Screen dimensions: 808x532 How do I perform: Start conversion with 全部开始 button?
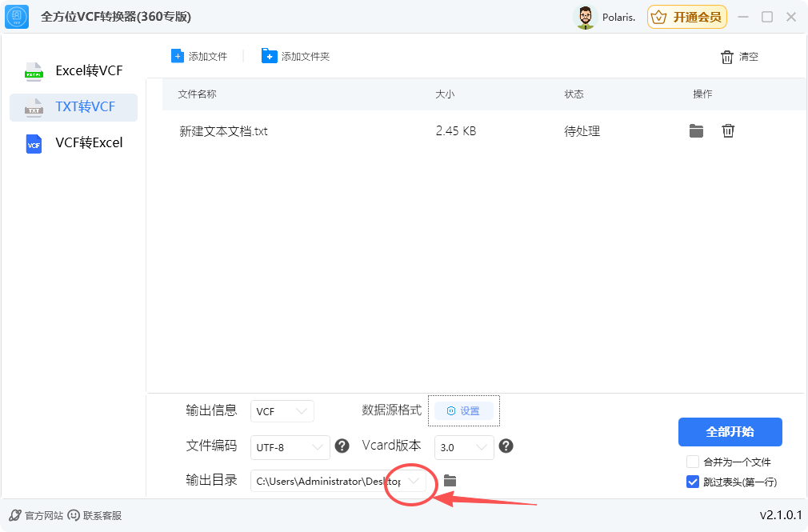click(730, 432)
